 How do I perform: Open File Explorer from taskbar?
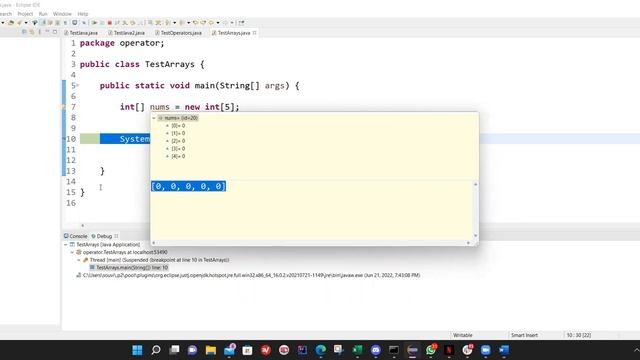pyautogui.click(x=211, y=350)
